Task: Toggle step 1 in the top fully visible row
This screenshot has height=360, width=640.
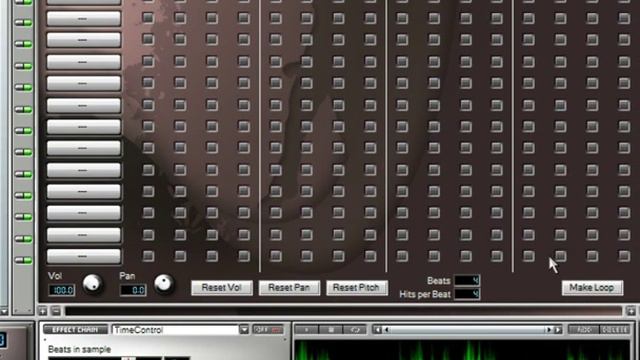Action: (x=148, y=18)
